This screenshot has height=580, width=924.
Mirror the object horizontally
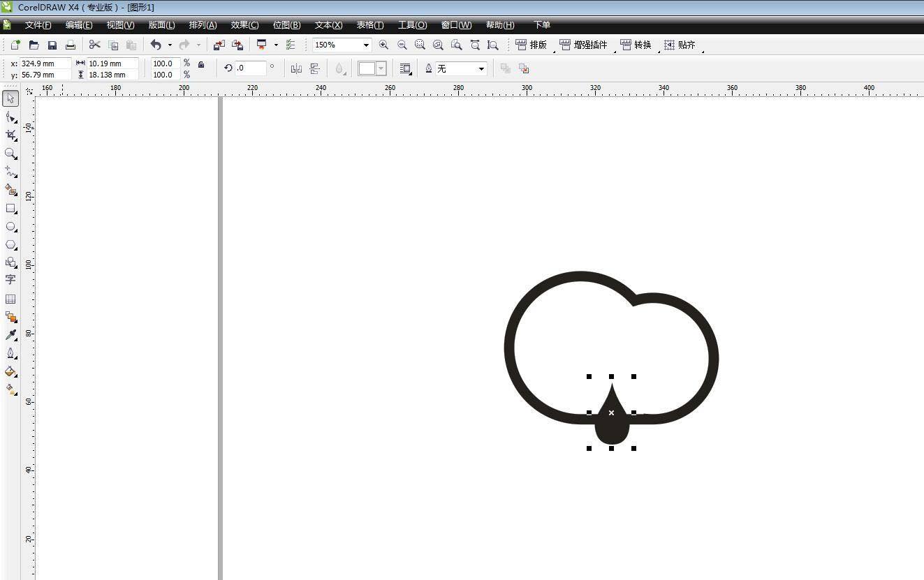click(x=296, y=68)
